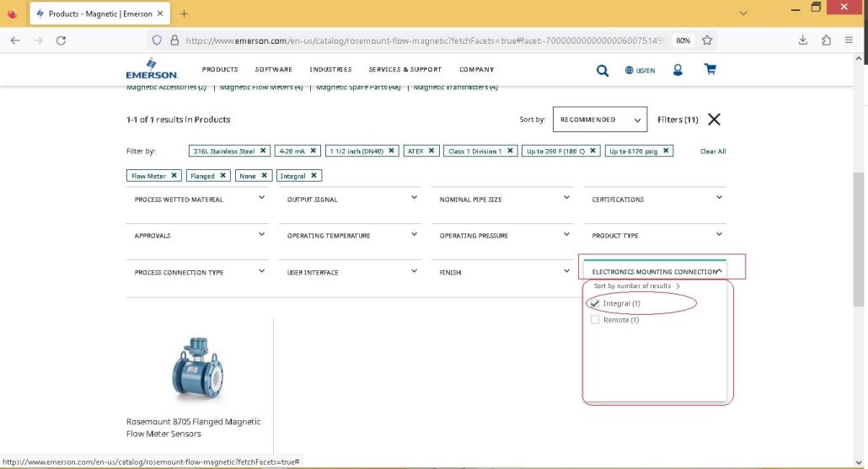
Task: Remove the 4-20 mA filter chip
Action: (x=313, y=151)
